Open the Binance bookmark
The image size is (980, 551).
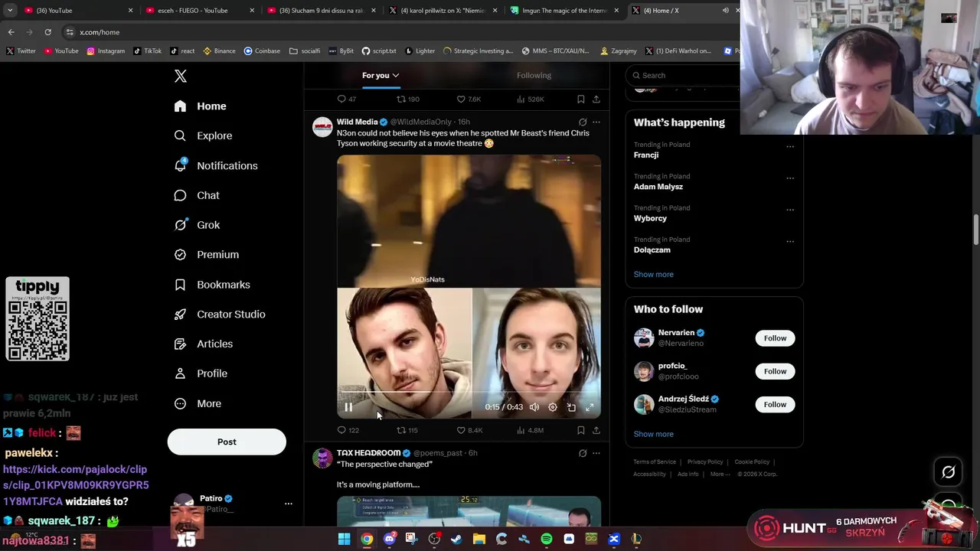[x=218, y=51]
